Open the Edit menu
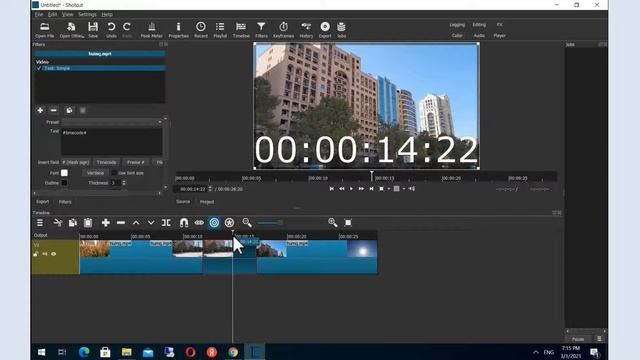640x360 pixels. coord(53,14)
